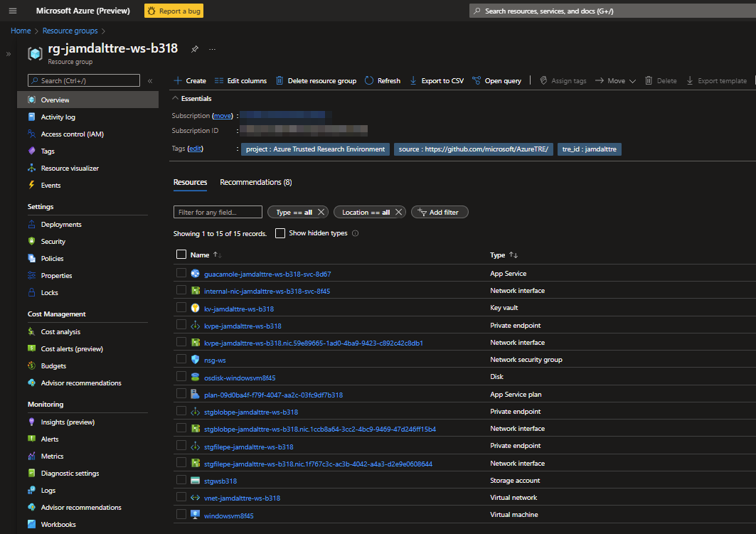This screenshot has width=756, height=534.
Task: Open Access control (IAM) menu item
Action: click(x=72, y=134)
